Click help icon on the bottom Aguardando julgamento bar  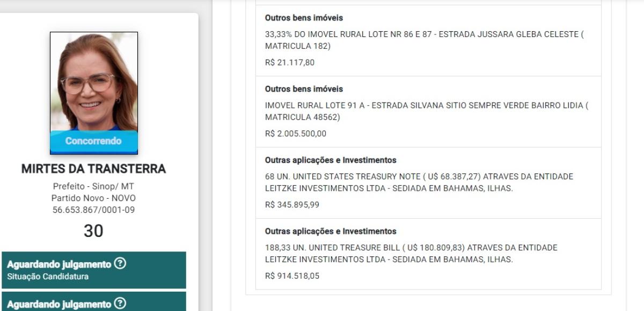click(x=121, y=304)
